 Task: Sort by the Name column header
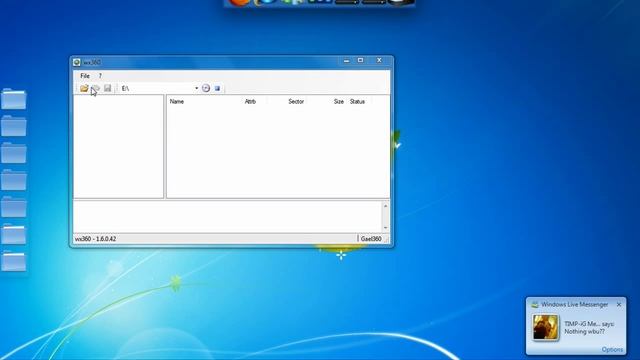click(x=177, y=102)
